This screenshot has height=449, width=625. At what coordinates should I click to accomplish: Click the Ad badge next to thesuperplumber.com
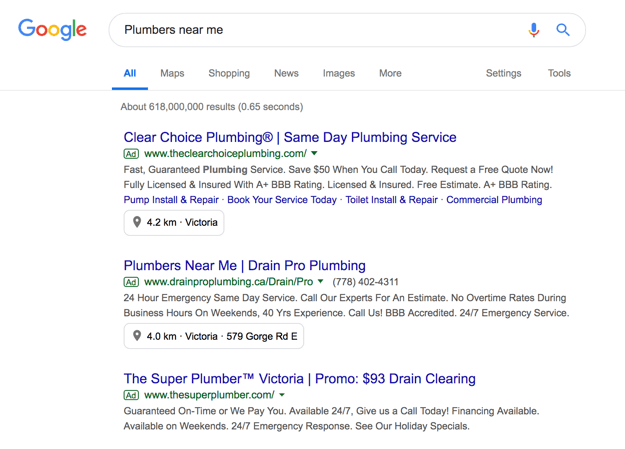point(131,395)
